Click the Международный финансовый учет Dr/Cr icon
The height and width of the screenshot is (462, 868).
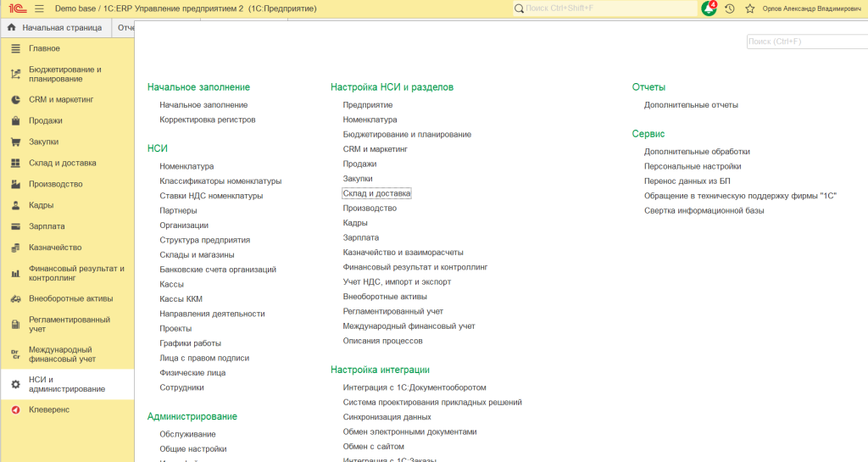[x=15, y=354]
